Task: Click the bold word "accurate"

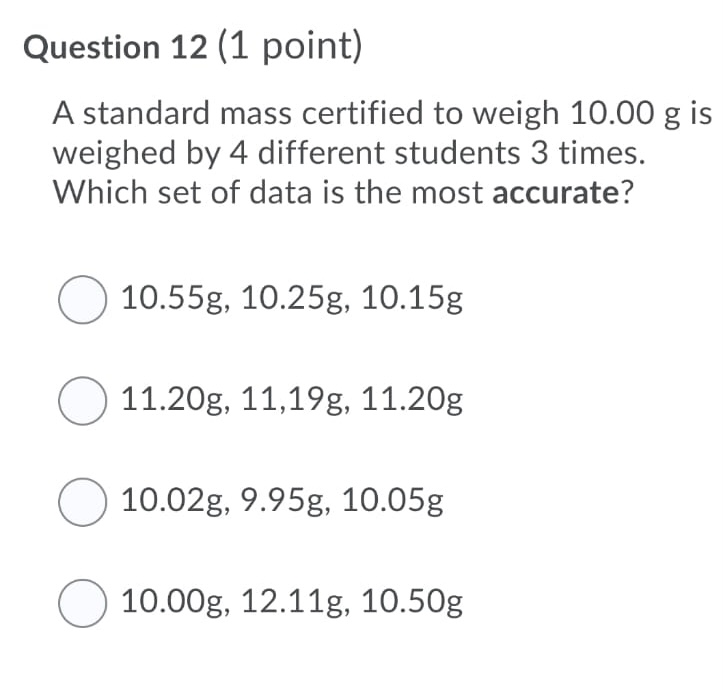Action: 557,192
